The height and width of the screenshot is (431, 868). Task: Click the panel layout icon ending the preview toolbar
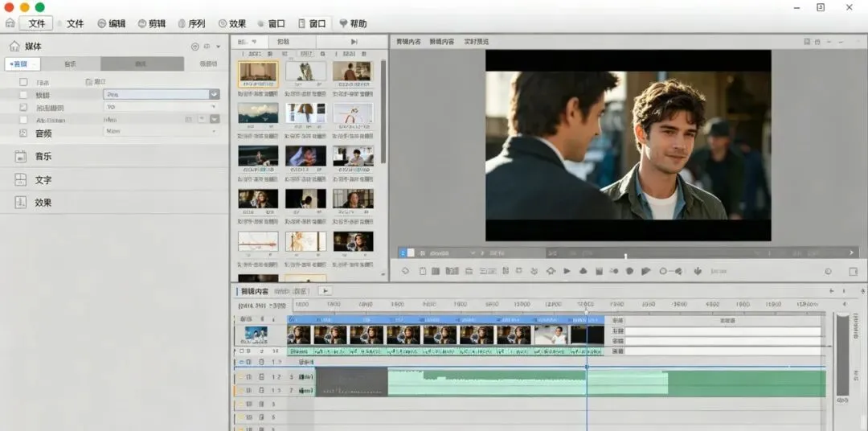853,272
